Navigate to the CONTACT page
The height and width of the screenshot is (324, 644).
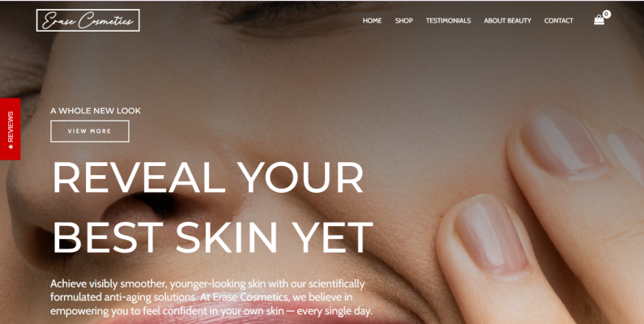[559, 20]
